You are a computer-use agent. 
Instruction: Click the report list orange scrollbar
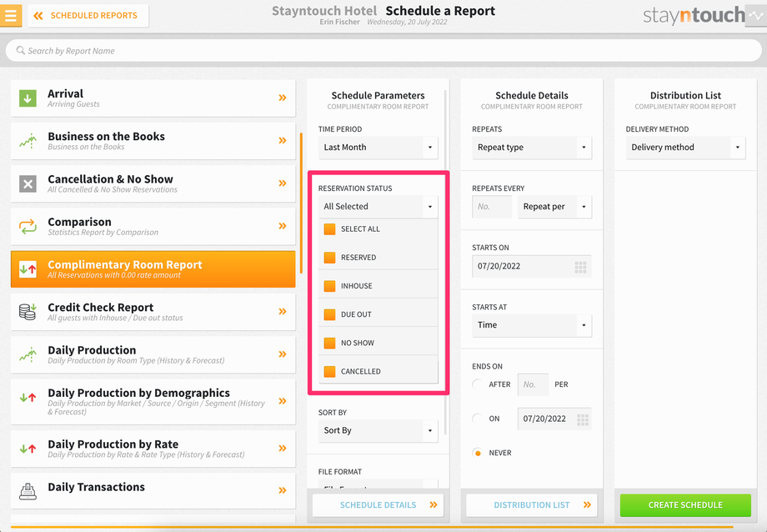point(301,203)
